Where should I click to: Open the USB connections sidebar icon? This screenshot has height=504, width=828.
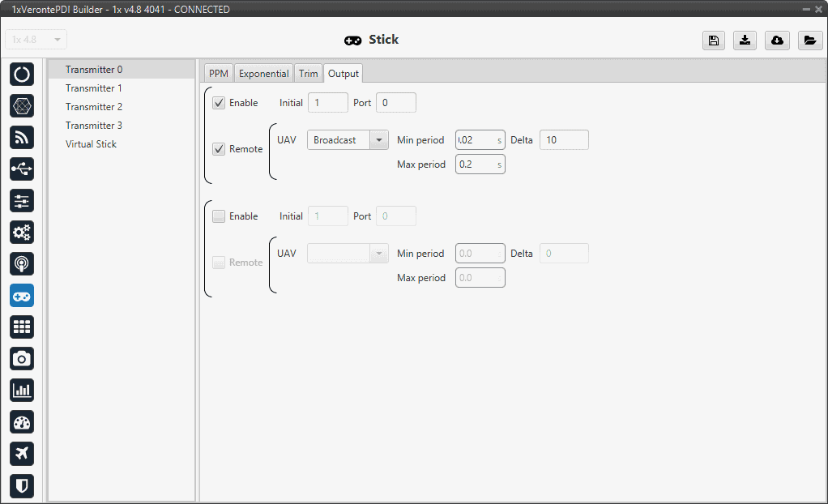point(22,169)
